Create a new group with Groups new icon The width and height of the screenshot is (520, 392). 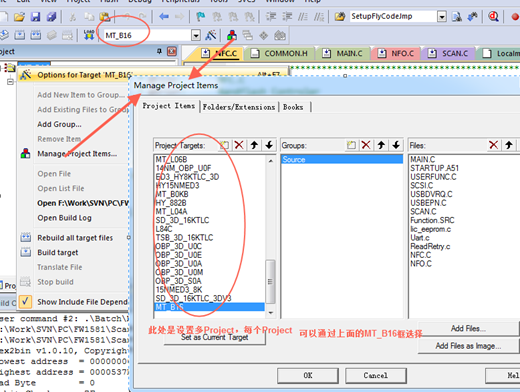351,145
